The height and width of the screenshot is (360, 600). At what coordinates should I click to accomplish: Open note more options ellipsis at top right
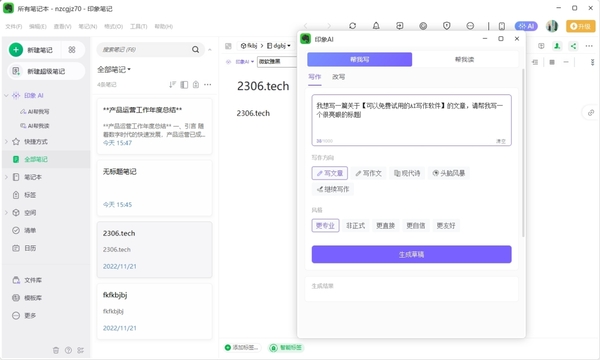[x=589, y=46]
